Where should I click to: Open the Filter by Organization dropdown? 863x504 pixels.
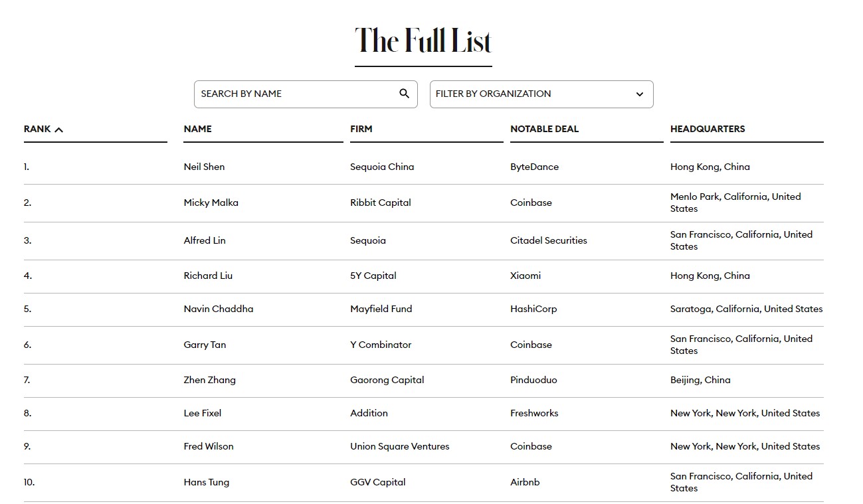click(x=541, y=94)
